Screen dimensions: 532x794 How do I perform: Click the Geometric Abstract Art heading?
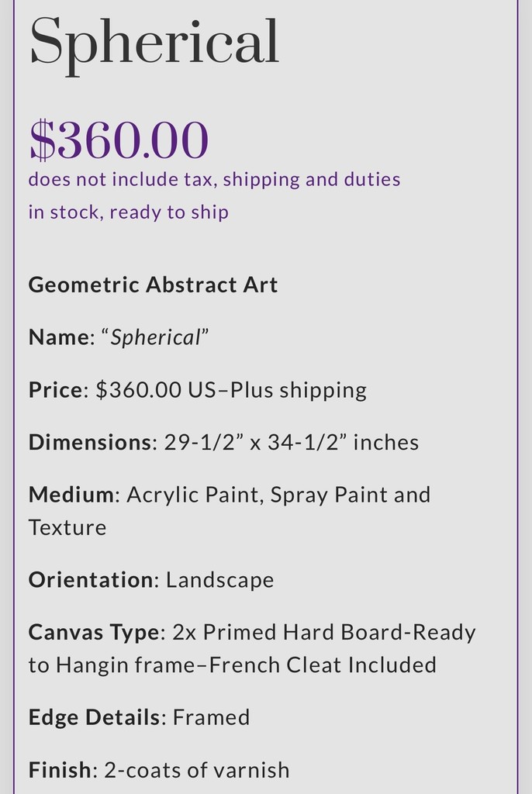pos(153,285)
